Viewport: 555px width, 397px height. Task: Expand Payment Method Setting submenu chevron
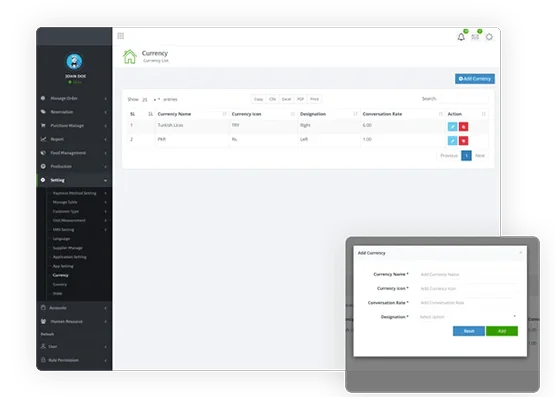pyautogui.click(x=105, y=193)
